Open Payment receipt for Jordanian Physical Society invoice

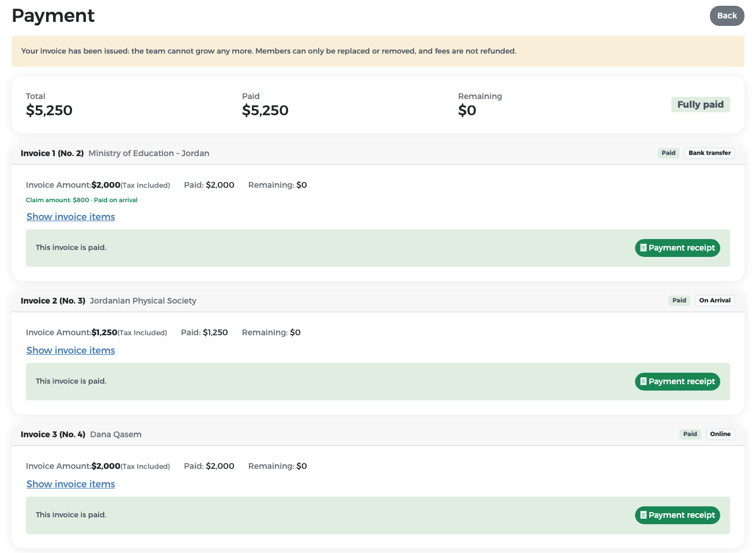(677, 381)
